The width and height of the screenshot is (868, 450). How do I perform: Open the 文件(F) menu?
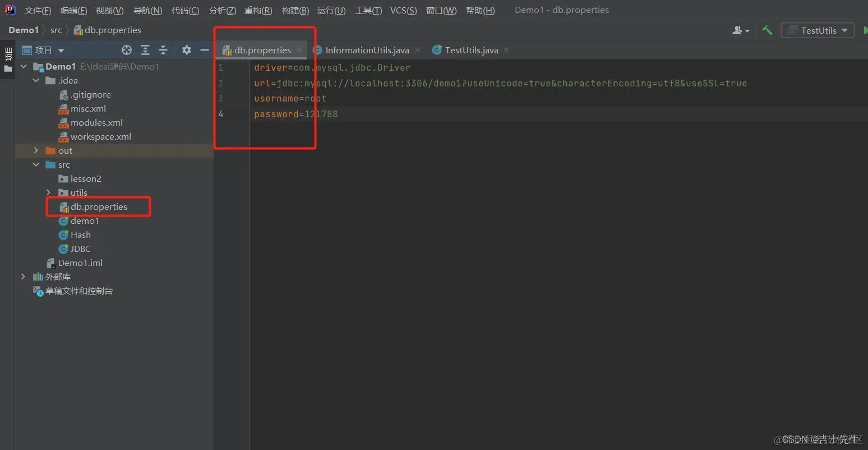pos(38,10)
